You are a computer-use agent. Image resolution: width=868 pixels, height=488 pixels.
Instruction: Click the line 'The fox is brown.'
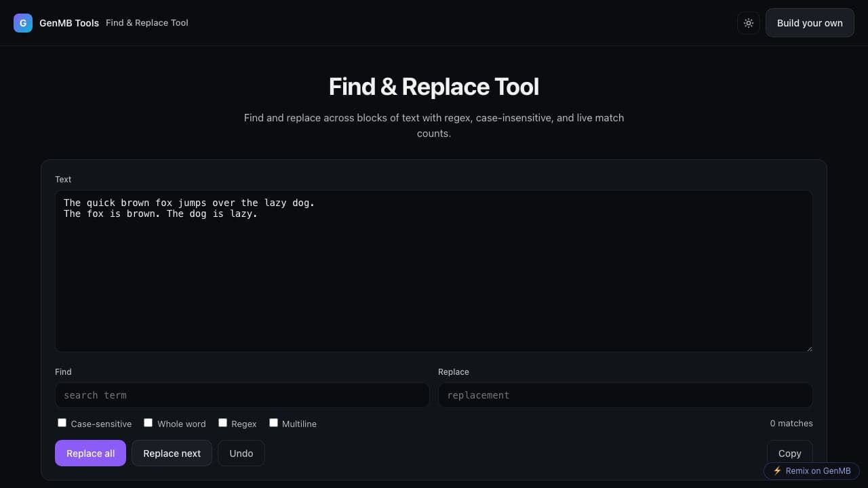pos(112,214)
